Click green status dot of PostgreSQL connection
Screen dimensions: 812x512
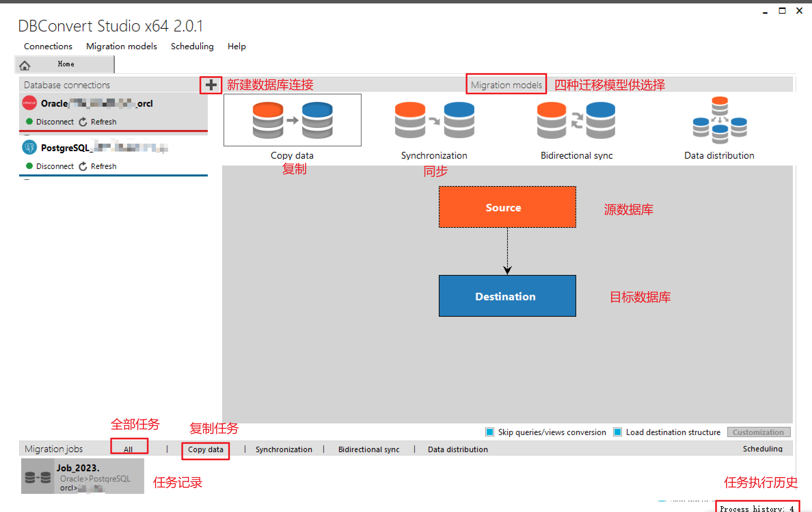29,166
